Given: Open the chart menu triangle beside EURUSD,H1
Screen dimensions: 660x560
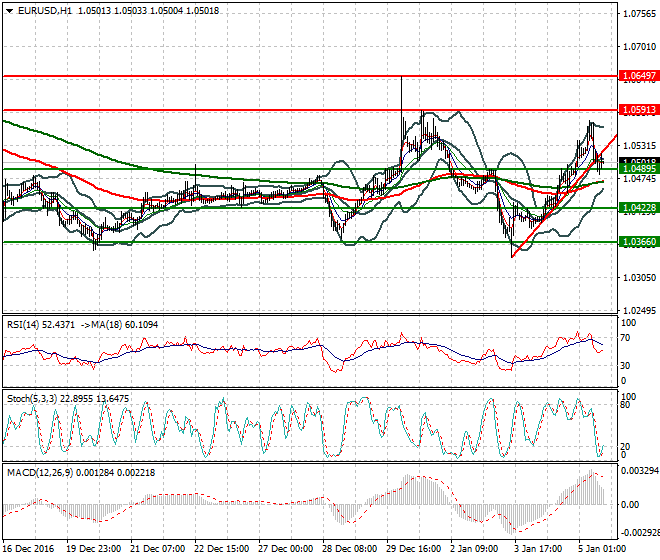Looking at the screenshot, I should click(9, 11).
